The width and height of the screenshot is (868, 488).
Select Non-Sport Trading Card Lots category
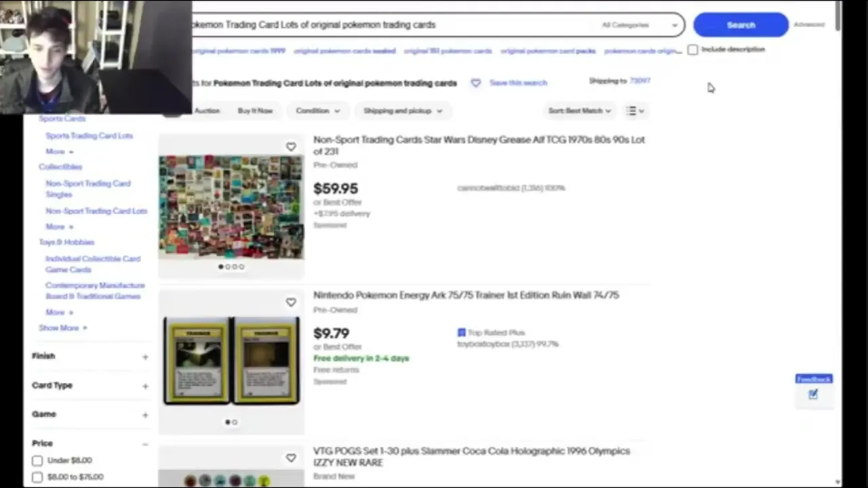(x=96, y=211)
